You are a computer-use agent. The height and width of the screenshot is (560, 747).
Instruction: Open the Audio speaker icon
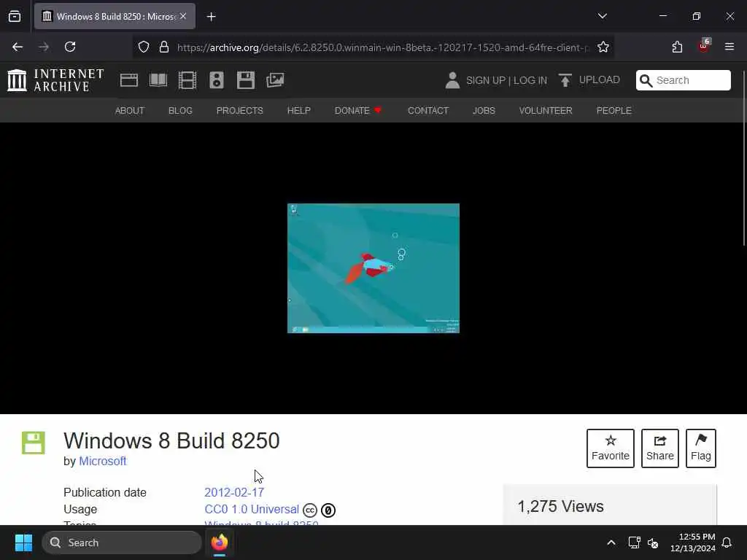216,80
